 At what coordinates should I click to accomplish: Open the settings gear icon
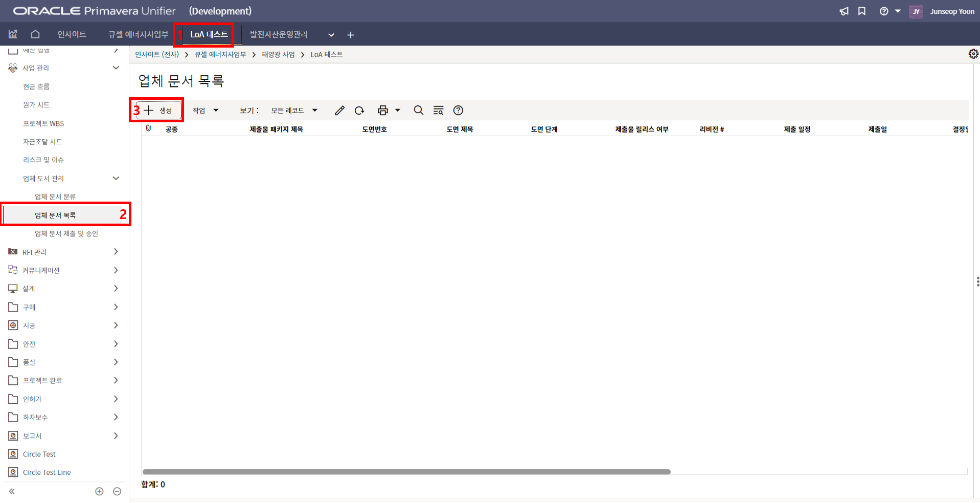point(973,54)
